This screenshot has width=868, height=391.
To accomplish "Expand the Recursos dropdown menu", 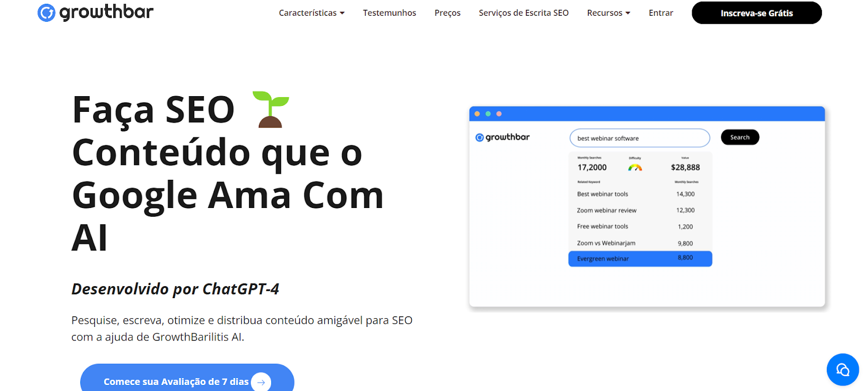I will pyautogui.click(x=608, y=13).
